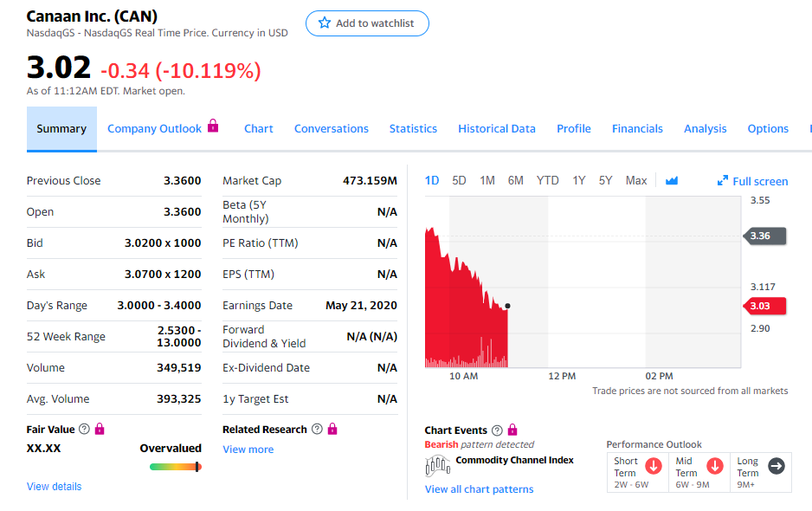This screenshot has height=511, width=812.
Task: Switch chart range to 5D
Action: (459, 180)
